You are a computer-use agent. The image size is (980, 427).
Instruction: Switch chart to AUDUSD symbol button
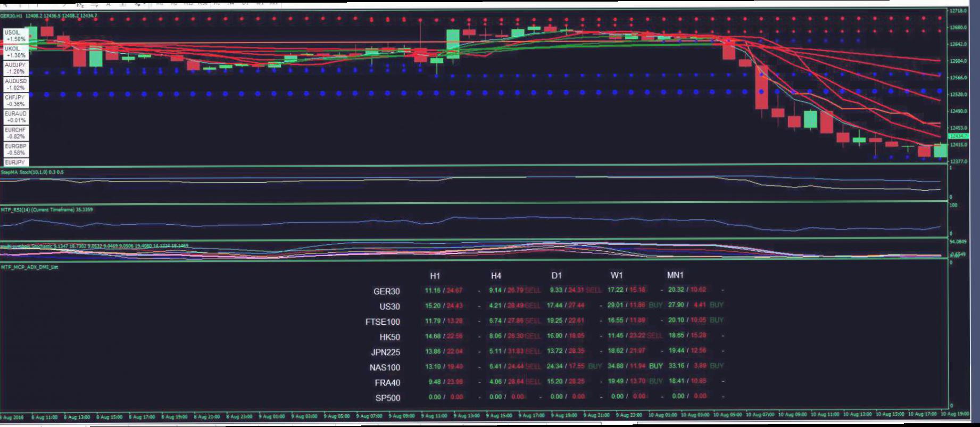tap(15, 84)
